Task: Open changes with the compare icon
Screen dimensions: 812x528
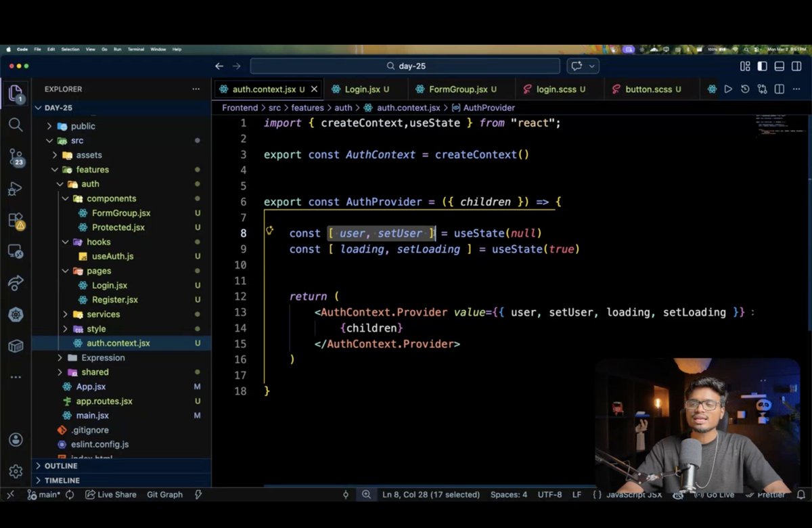Action: [763, 89]
